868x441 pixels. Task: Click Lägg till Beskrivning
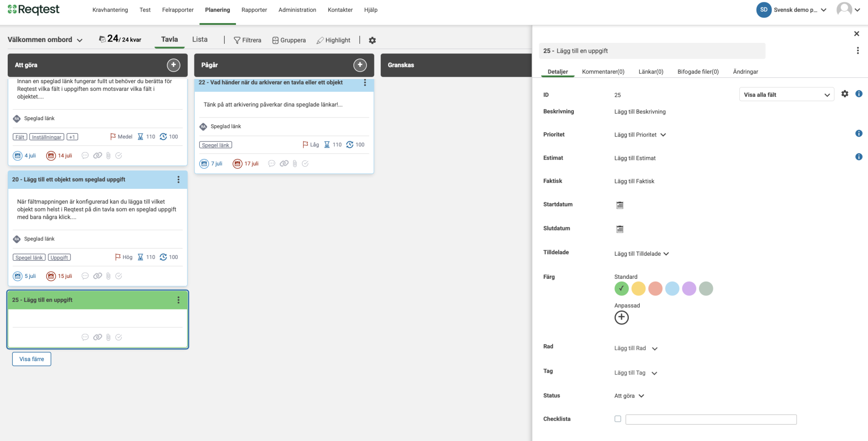[x=640, y=112]
